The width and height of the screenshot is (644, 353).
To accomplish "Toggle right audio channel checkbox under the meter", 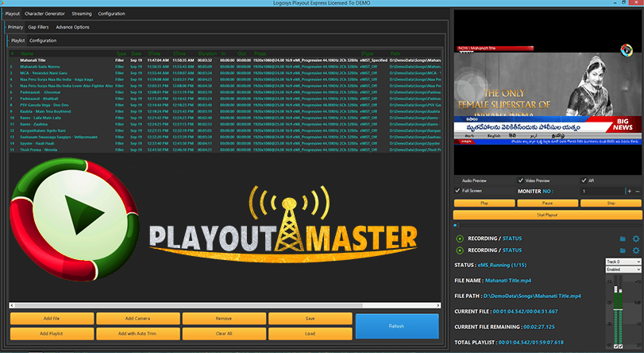I will coord(620,347).
